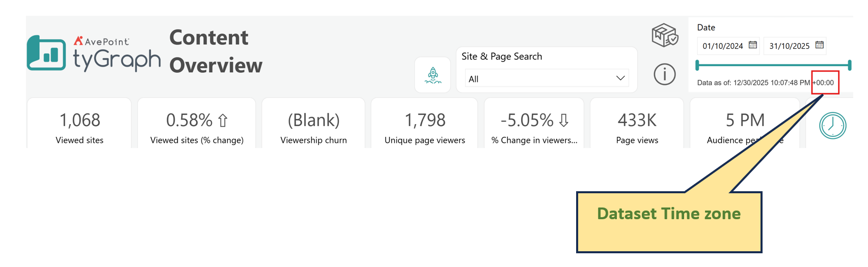Click the teal clock icon
The image size is (868, 267).
[x=832, y=125]
